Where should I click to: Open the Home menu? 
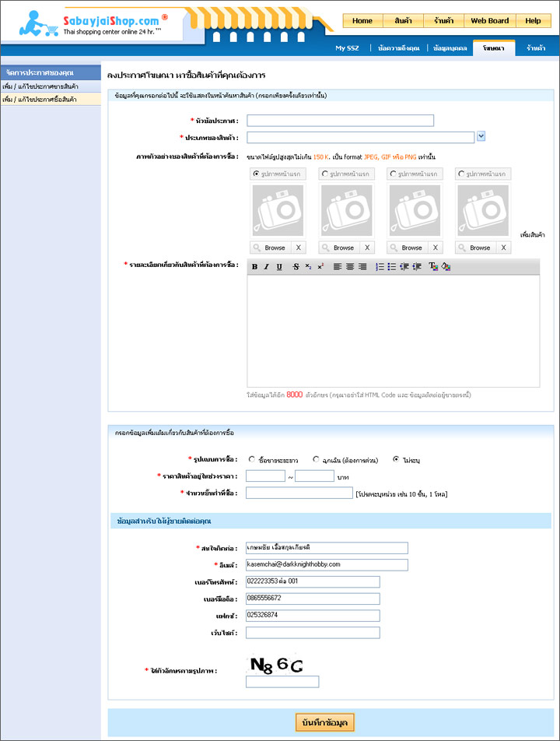[362, 21]
